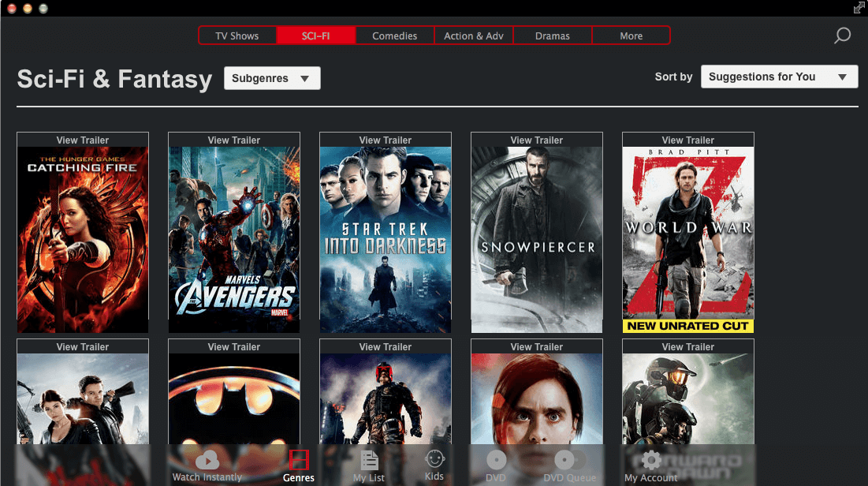Screen dimensions: 868x486
Task: Click the DVD disc icon
Action: 496,460
